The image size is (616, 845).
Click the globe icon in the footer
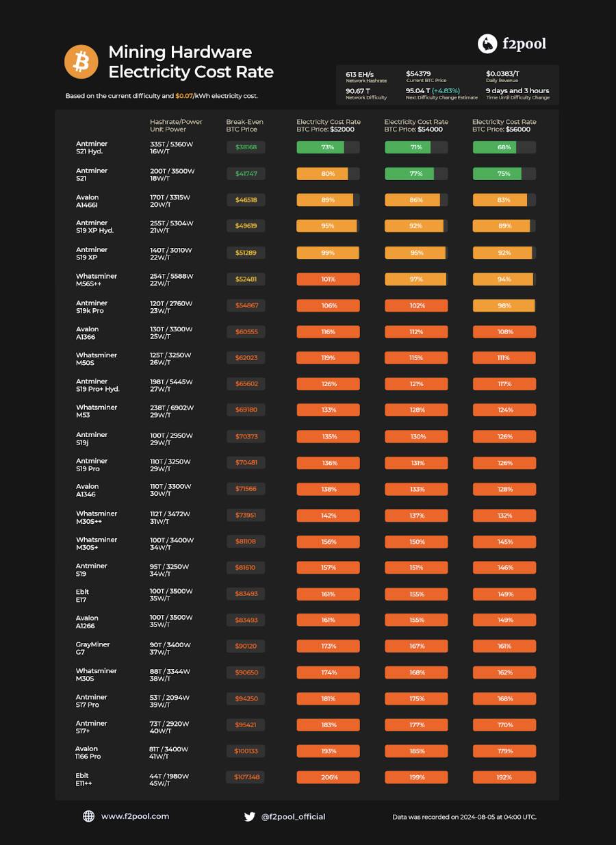[88, 816]
